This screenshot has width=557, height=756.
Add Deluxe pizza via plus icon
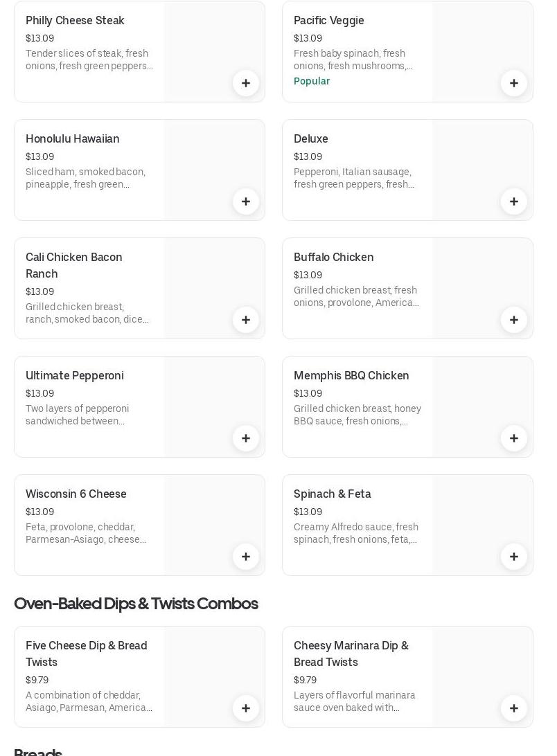[514, 201]
